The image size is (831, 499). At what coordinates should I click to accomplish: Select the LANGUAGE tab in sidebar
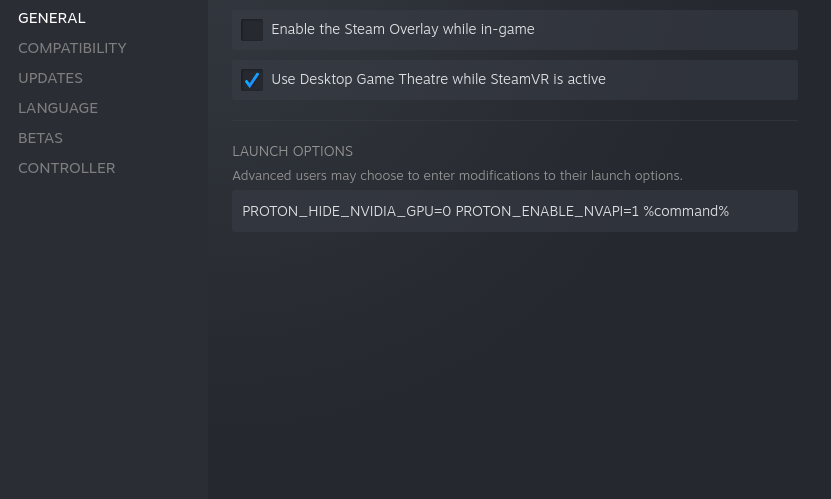tap(58, 108)
